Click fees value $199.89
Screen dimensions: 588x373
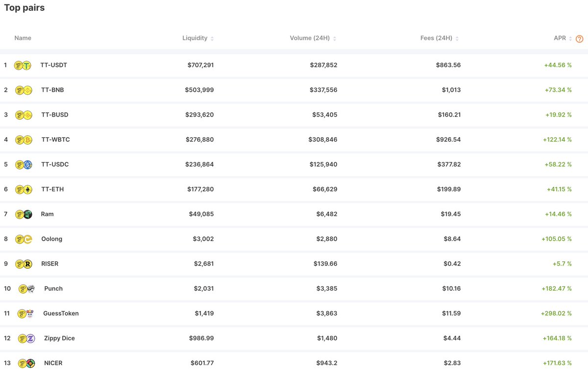[x=449, y=189]
